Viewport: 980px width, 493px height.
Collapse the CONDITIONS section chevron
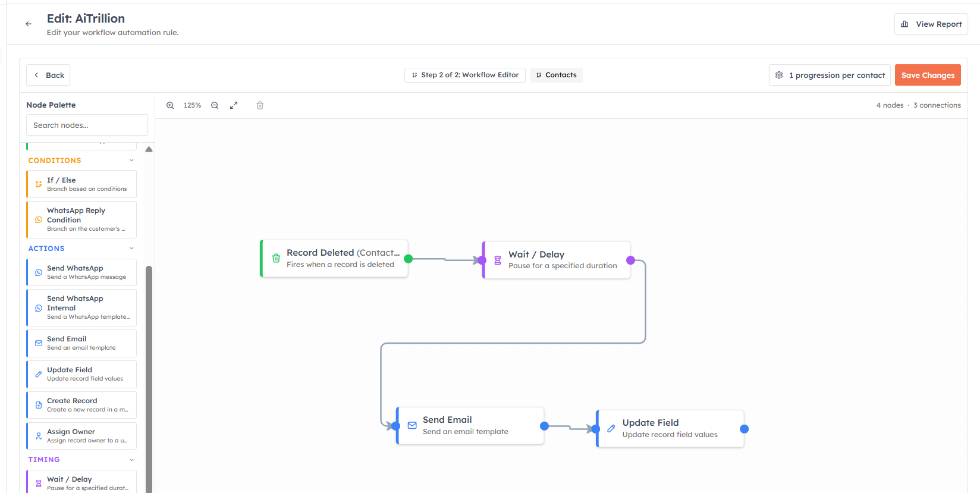click(x=131, y=161)
